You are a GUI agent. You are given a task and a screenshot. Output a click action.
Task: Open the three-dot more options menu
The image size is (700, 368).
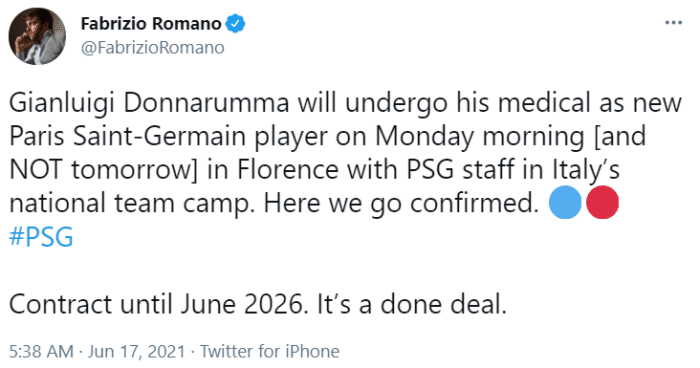(673, 22)
